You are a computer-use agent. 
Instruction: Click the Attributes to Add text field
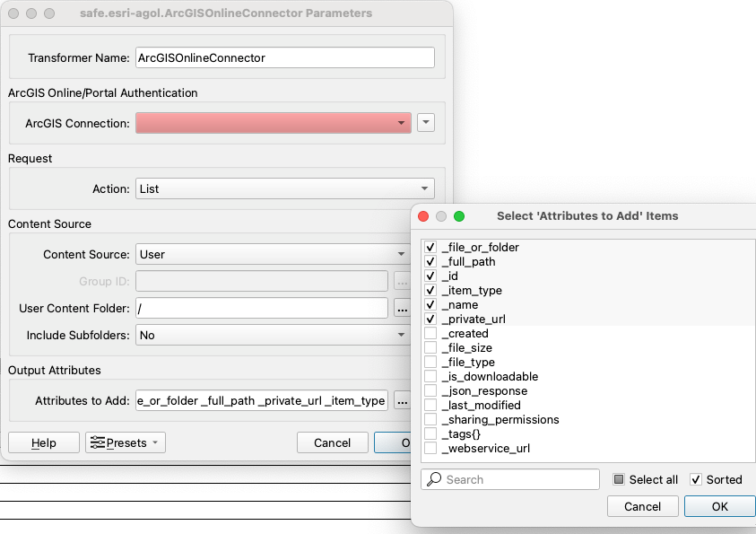(262, 401)
